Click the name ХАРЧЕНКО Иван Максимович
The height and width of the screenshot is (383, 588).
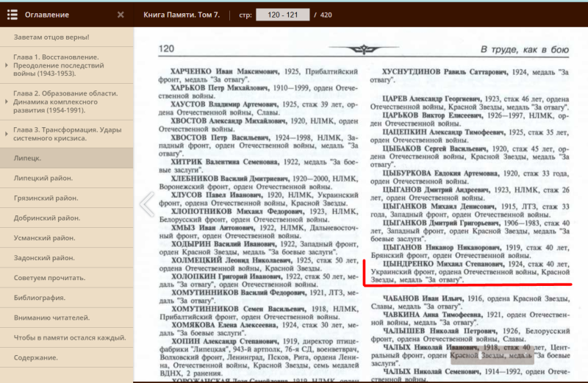click(x=224, y=71)
